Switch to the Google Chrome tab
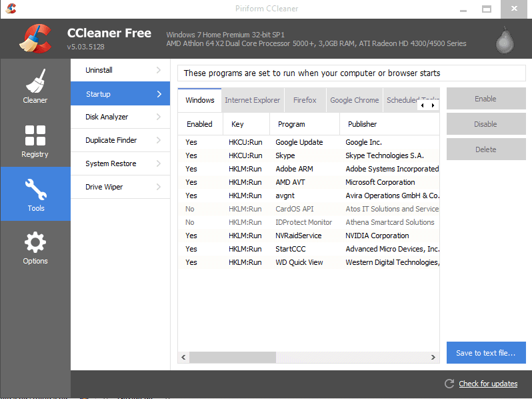 pos(354,100)
